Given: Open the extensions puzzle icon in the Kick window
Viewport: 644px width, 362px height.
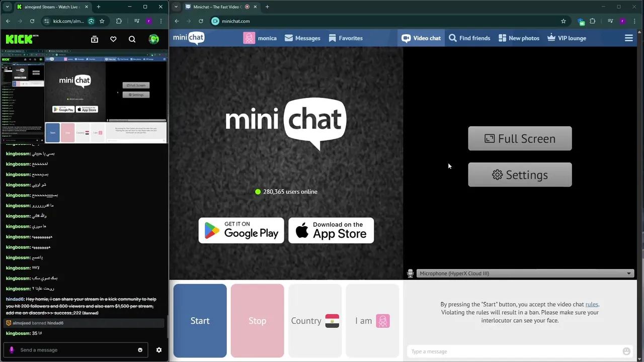Looking at the screenshot, I should pyautogui.click(x=119, y=21).
